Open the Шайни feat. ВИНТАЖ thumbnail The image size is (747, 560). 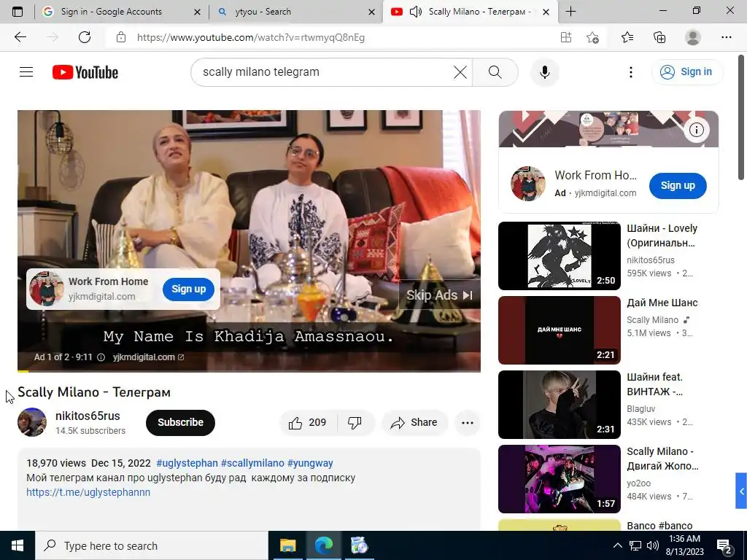[x=560, y=404]
